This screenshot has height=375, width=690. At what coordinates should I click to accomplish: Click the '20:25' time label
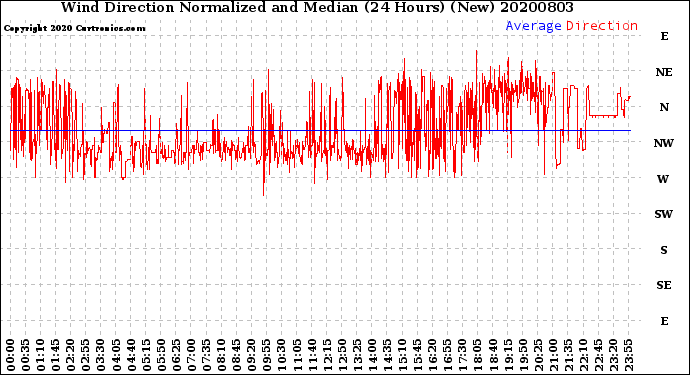coord(538,355)
